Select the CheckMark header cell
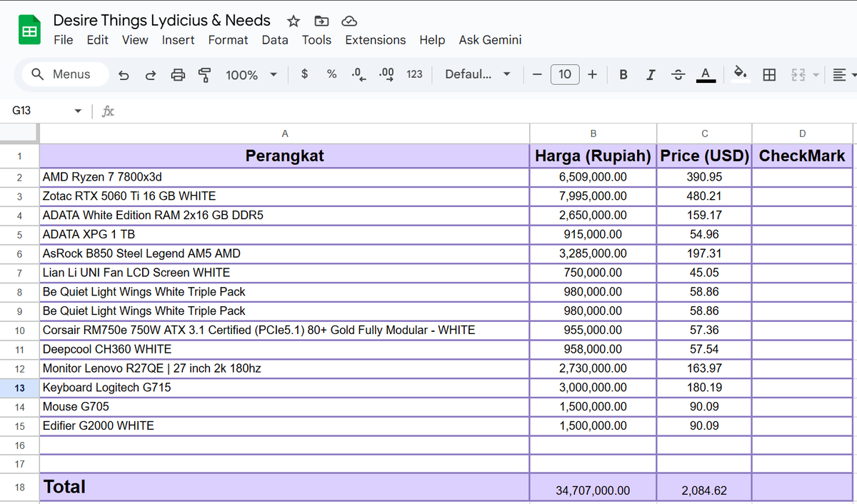The image size is (857, 504). click(802, 156)
